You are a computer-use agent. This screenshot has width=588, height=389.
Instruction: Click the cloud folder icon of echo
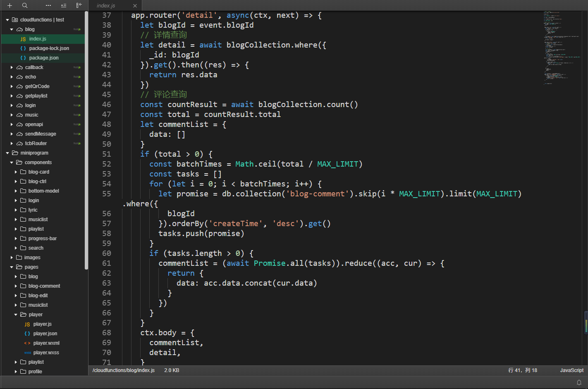[19, 77]
